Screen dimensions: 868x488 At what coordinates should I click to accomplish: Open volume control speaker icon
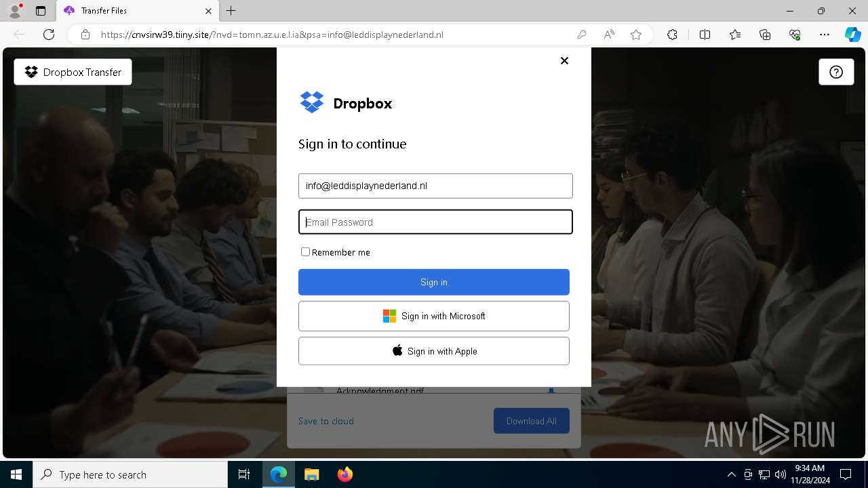781,474
